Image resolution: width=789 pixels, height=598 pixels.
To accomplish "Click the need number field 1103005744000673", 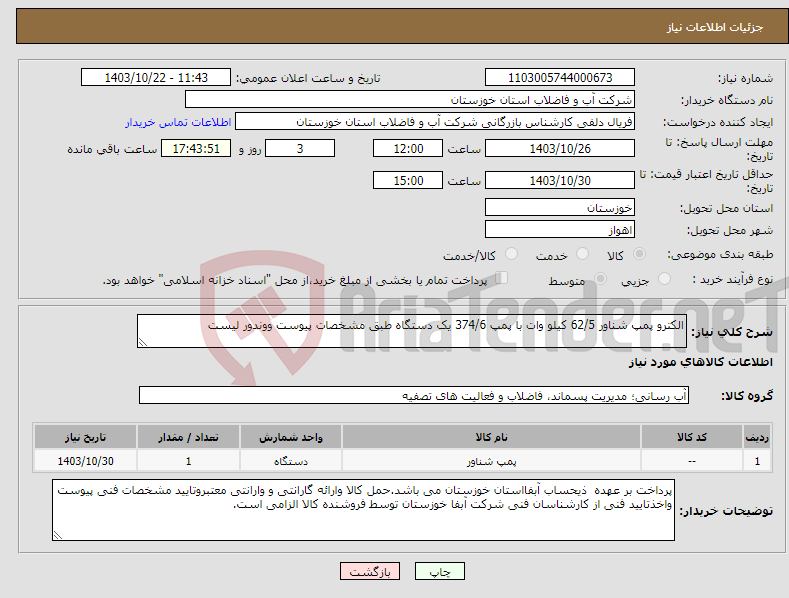I will coord(560,78).
